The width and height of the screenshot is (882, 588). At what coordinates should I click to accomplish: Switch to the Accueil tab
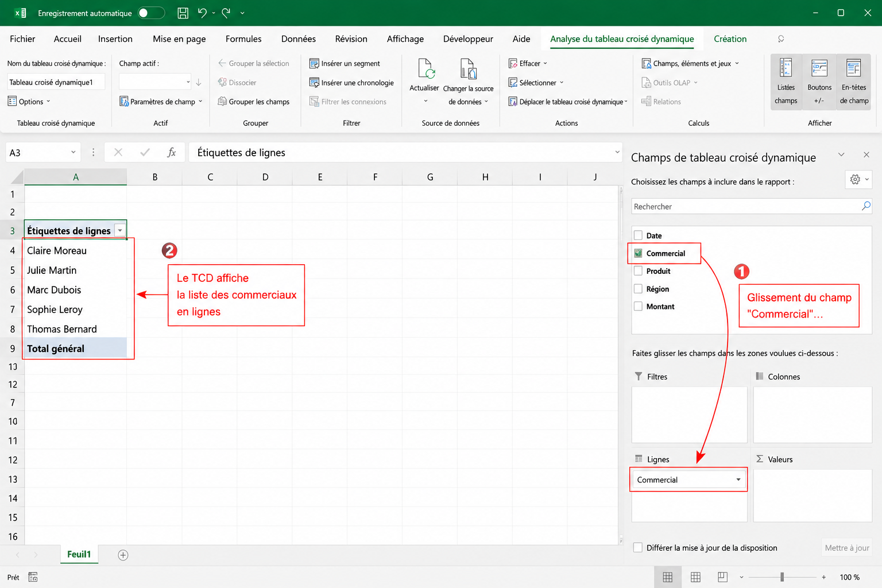[68, 39]
